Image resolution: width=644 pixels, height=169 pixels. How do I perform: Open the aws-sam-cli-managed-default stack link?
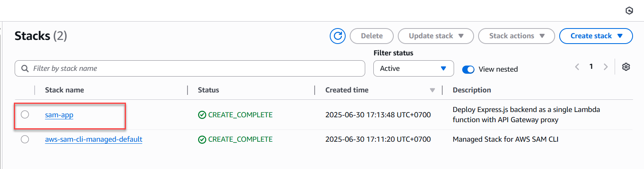click(93, 139)
